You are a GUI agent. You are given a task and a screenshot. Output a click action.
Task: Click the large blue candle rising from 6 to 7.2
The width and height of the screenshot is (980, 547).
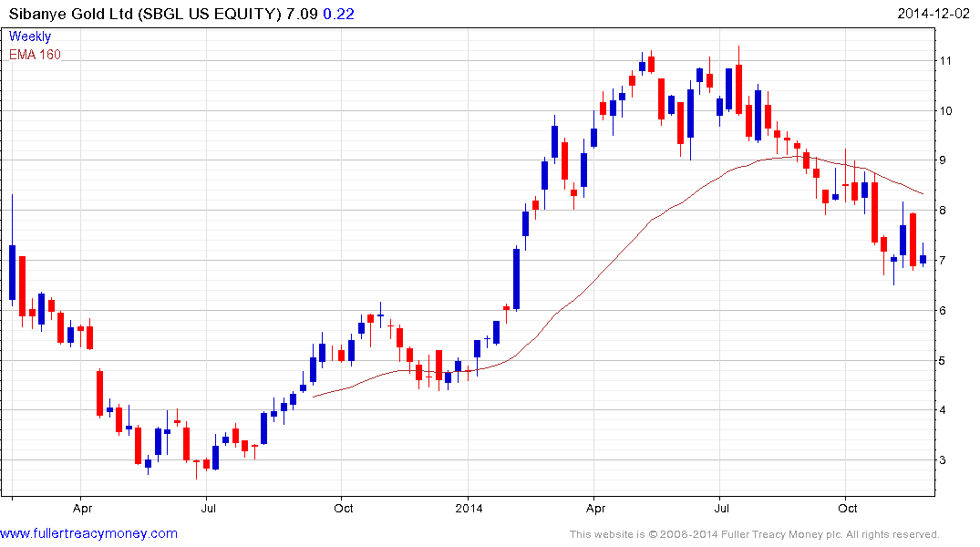516,279
